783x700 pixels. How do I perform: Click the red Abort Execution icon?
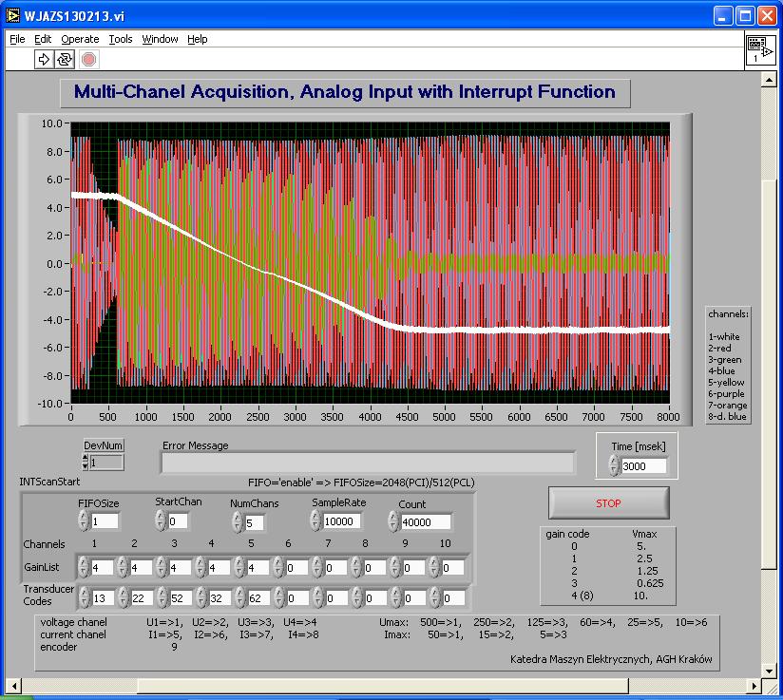pyautogui.click(x=89, y=60)
